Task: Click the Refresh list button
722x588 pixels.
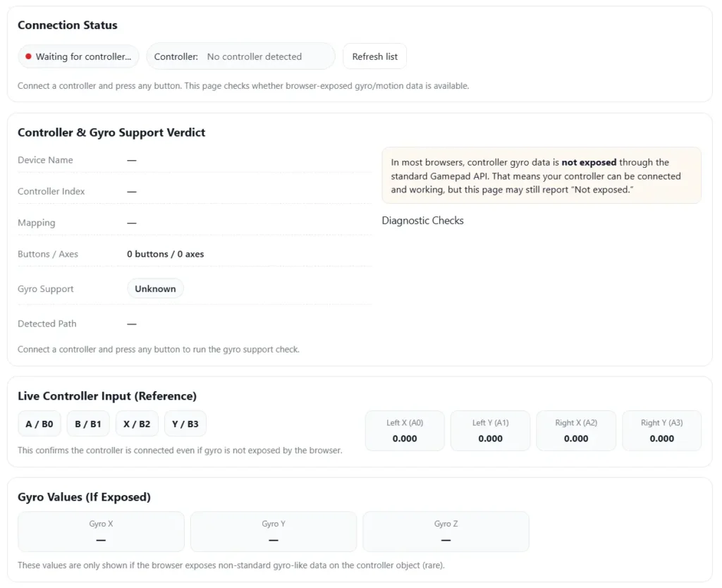Action: (x=374, y=56)
